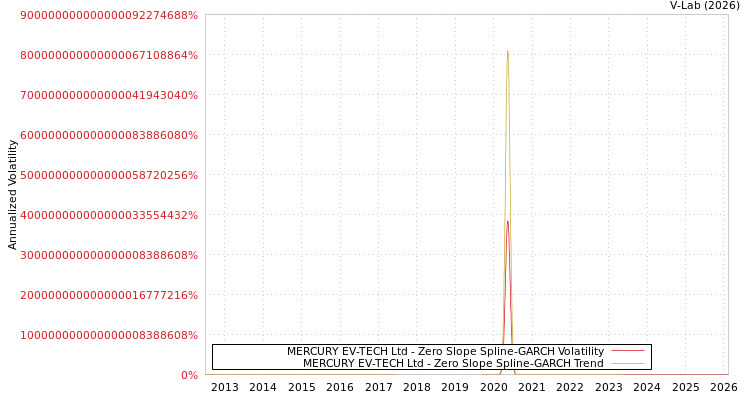The width and height of the screenshot is (750, 400).
Task: Click the 2014 x-axis year label
Action: tap(263, 387)
